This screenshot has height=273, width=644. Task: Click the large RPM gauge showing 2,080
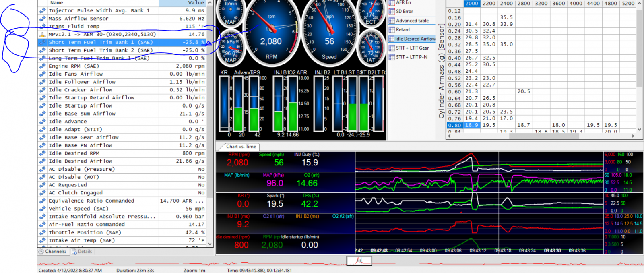[271, 32]
